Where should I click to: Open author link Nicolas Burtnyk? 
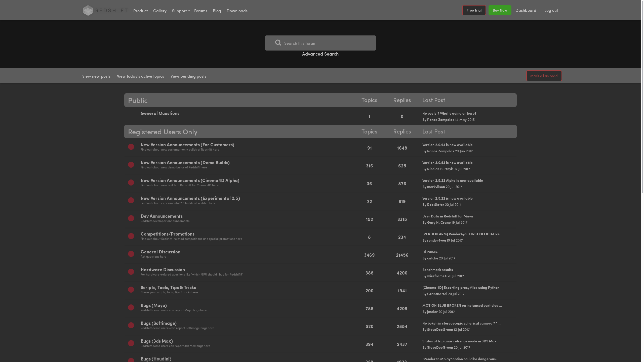(x=440, y=169)
